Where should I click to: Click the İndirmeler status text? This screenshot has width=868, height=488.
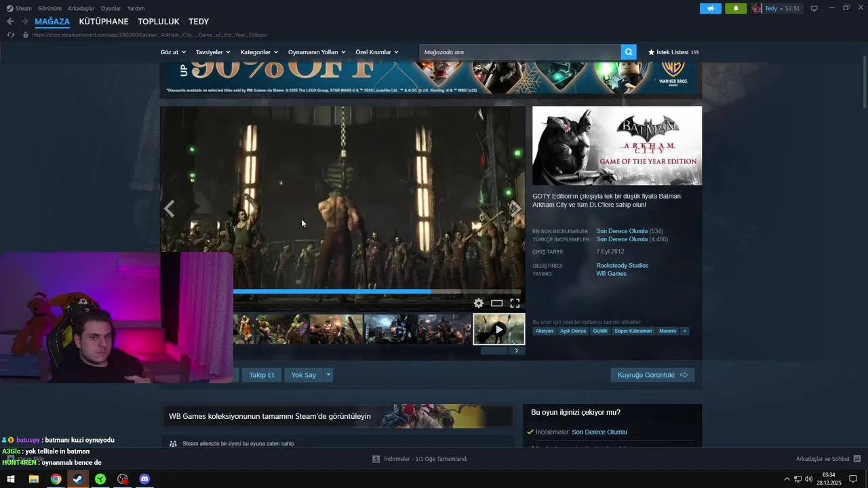425,459
